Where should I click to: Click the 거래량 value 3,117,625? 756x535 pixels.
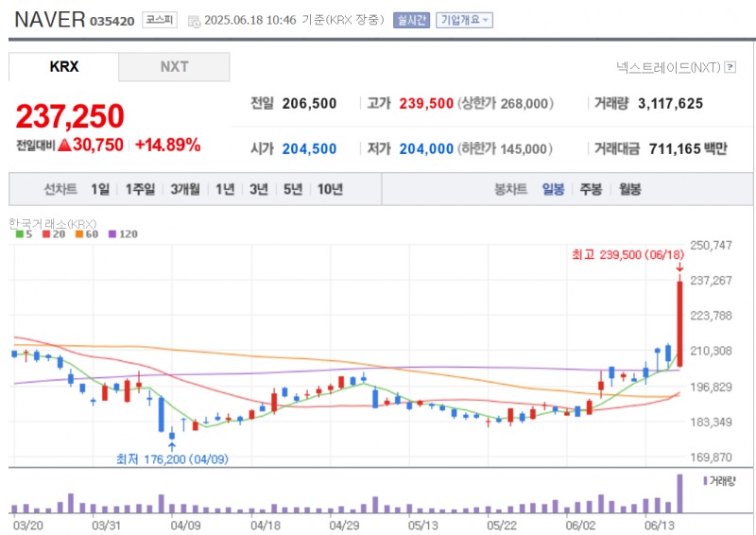(x=670, y=104)
